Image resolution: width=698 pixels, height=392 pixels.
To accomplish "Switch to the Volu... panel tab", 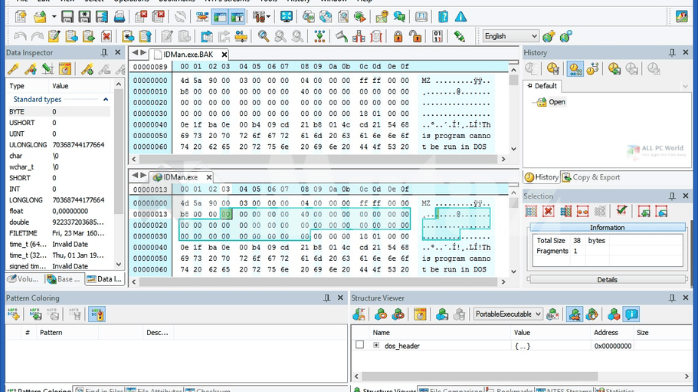I will [24, 279].
